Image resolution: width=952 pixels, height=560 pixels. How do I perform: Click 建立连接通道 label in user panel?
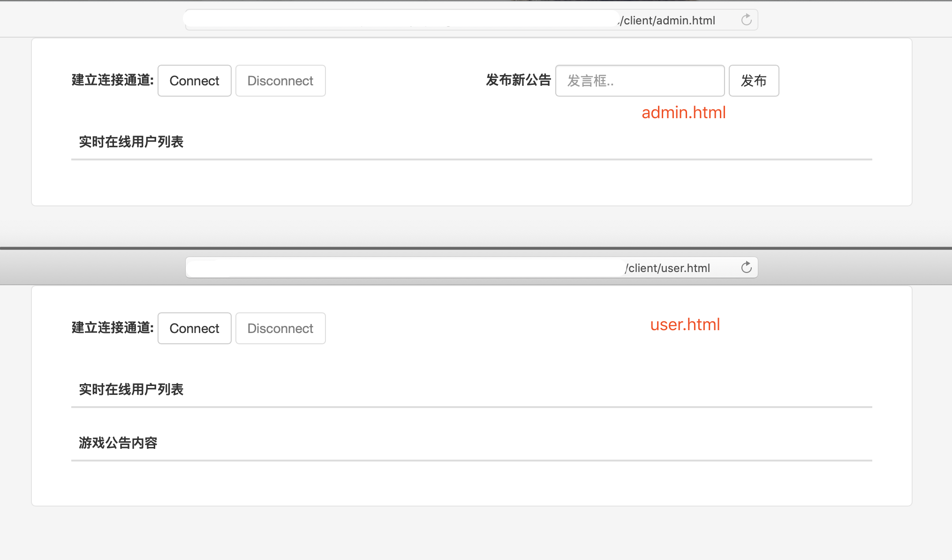113,328
